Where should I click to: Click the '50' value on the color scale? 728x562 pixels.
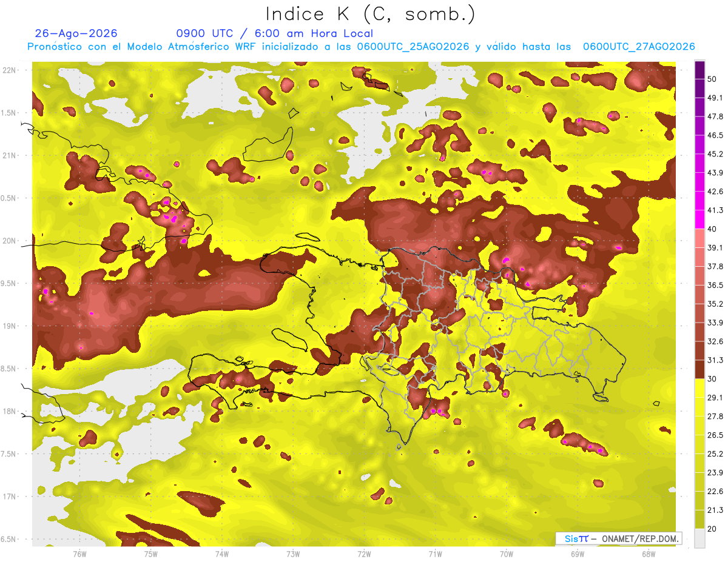(x=712, y=79)
